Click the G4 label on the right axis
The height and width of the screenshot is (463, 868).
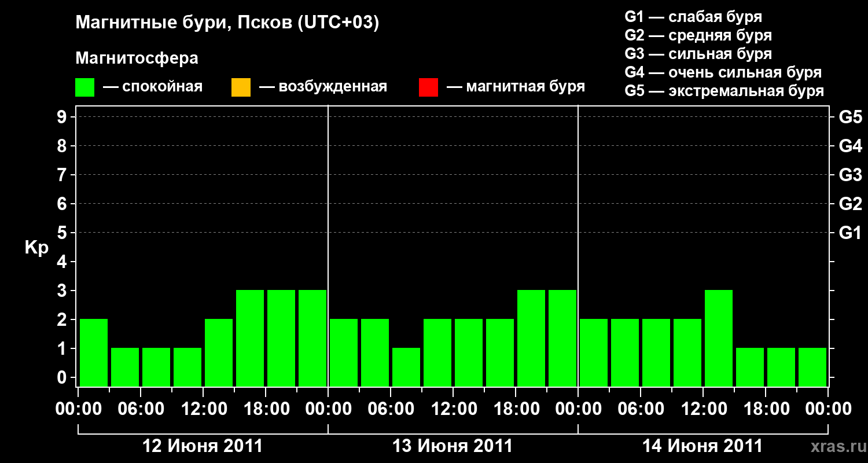tap(850, 146)
